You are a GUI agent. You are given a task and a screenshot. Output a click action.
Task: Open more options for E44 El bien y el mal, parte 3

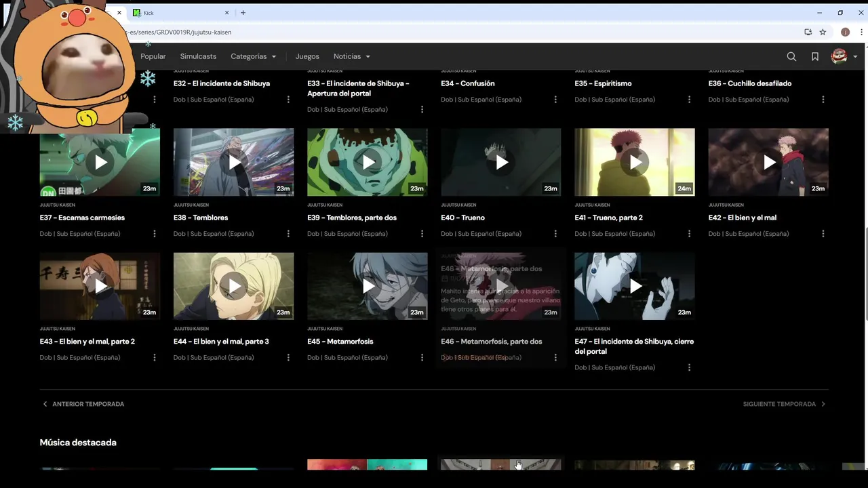[x=288, y=358]
